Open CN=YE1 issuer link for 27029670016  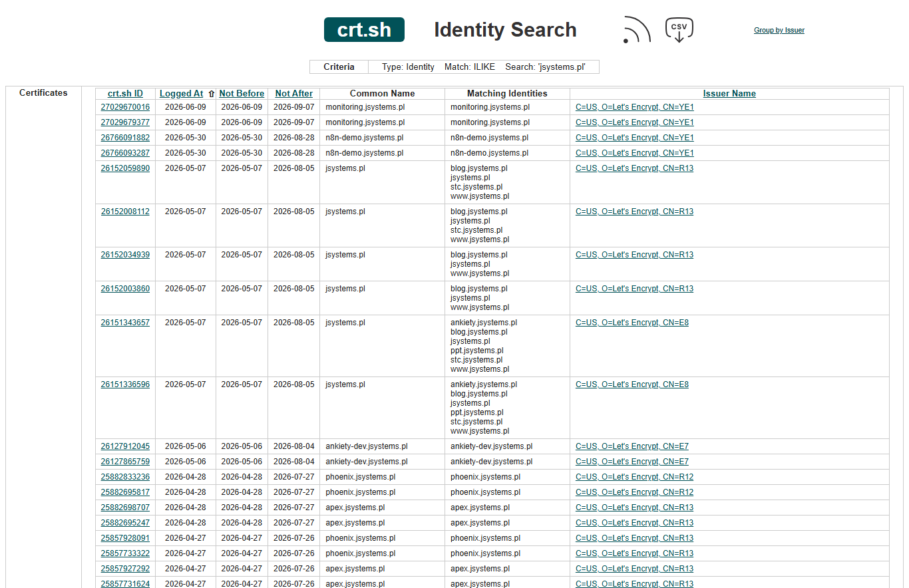point(634,107)
